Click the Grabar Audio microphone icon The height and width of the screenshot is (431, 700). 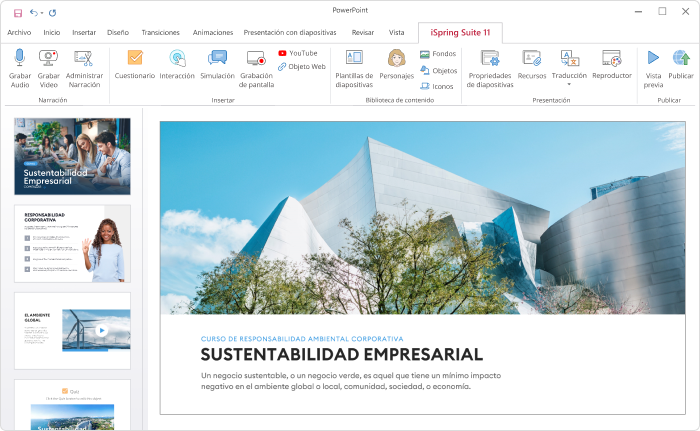click(20, 58)
